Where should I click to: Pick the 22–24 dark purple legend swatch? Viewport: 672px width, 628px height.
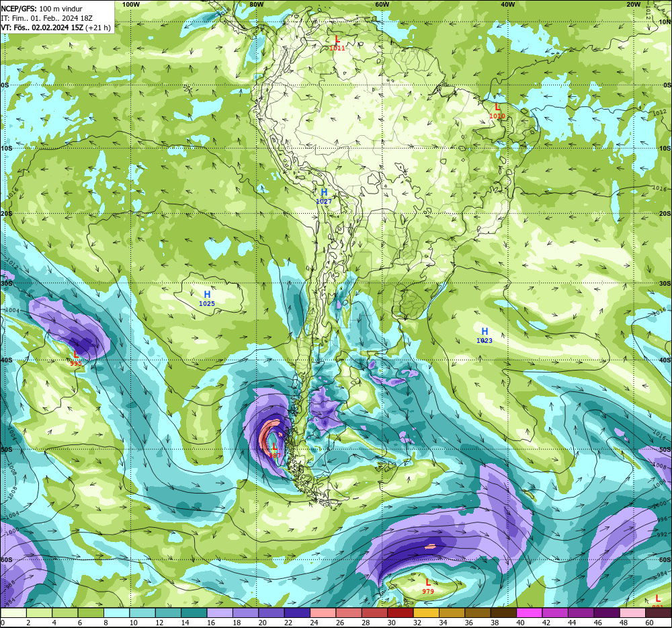[x=298, y=613]
